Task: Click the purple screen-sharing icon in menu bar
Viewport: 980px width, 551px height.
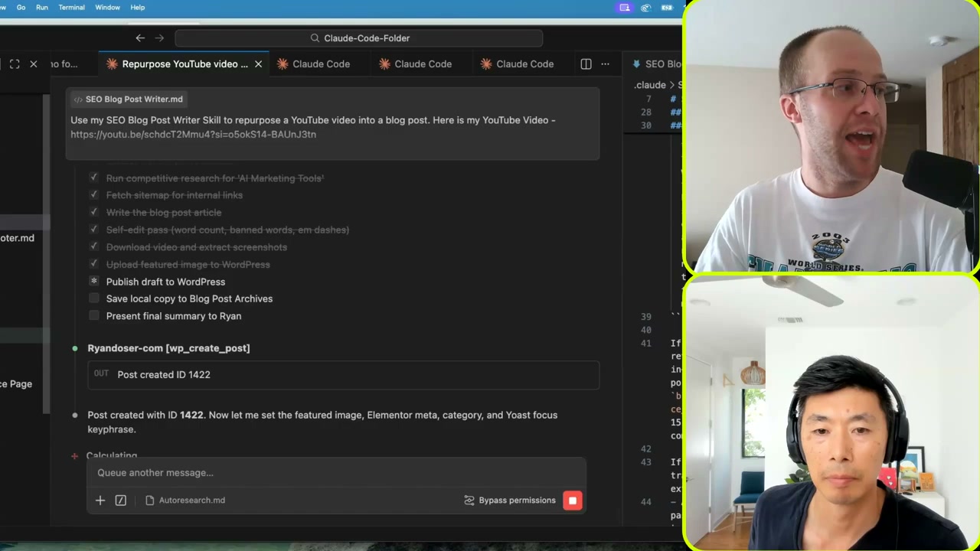Action: [625, 8]
